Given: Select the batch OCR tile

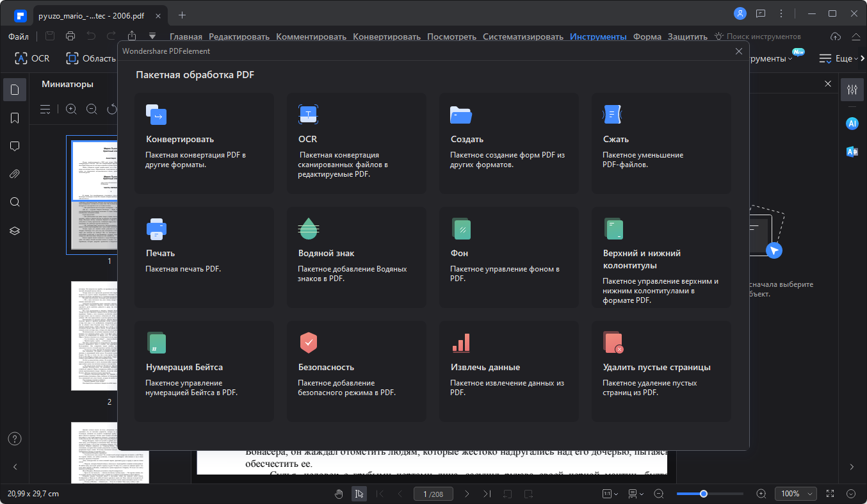Looking at the screenshot, I should [357, 143].
